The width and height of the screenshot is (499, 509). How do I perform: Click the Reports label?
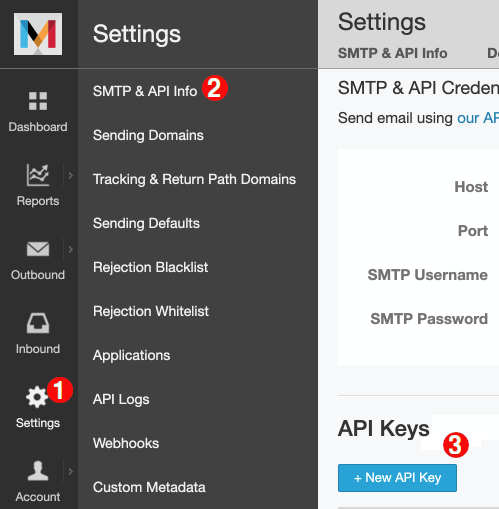click(x=38, y=201)
